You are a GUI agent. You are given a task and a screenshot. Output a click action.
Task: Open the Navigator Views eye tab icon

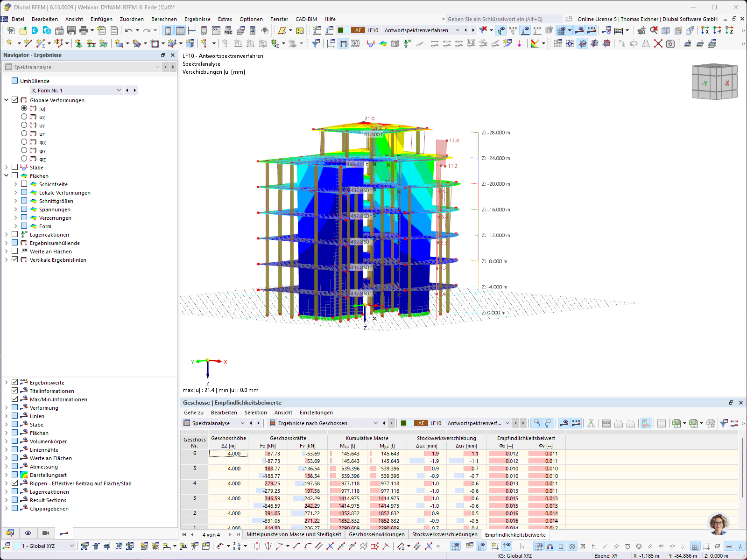(28, 533)
